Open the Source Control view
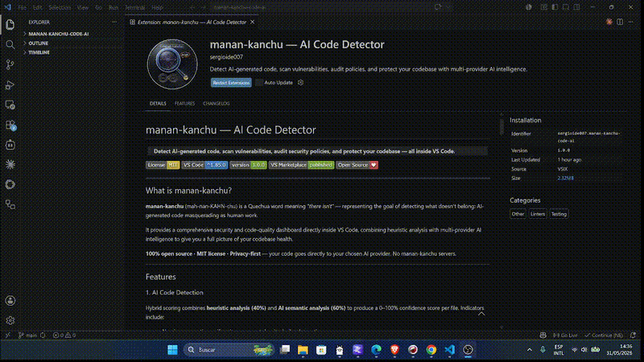 coord(10,64)
